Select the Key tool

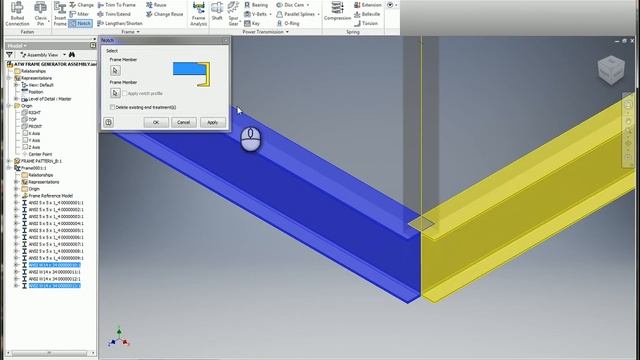click(x=252, y=24)
